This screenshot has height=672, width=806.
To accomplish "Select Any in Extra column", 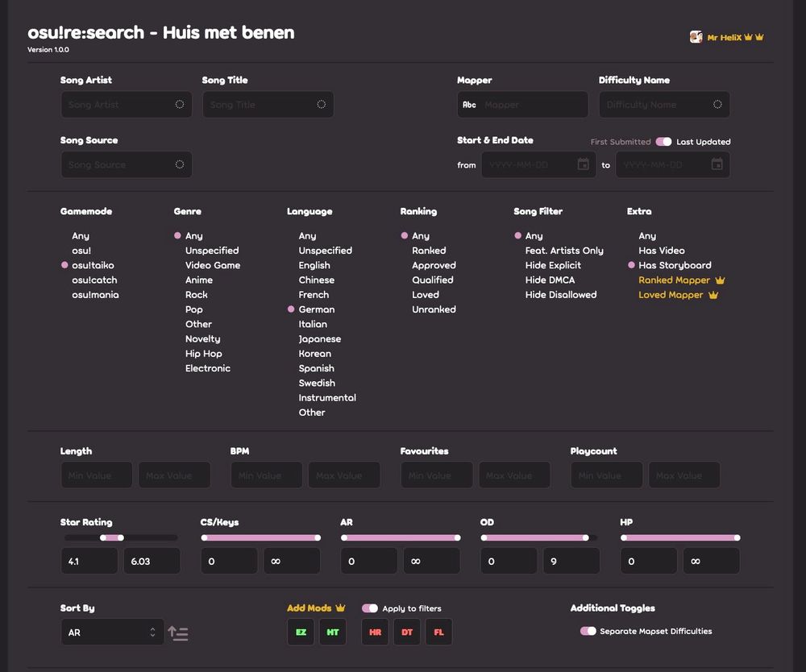I will 647,236.
